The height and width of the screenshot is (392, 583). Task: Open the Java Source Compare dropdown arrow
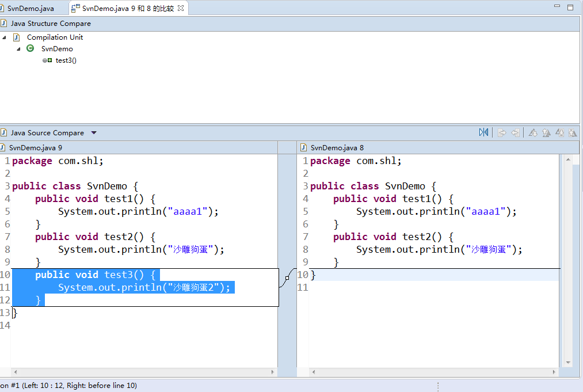coord(94,133)
